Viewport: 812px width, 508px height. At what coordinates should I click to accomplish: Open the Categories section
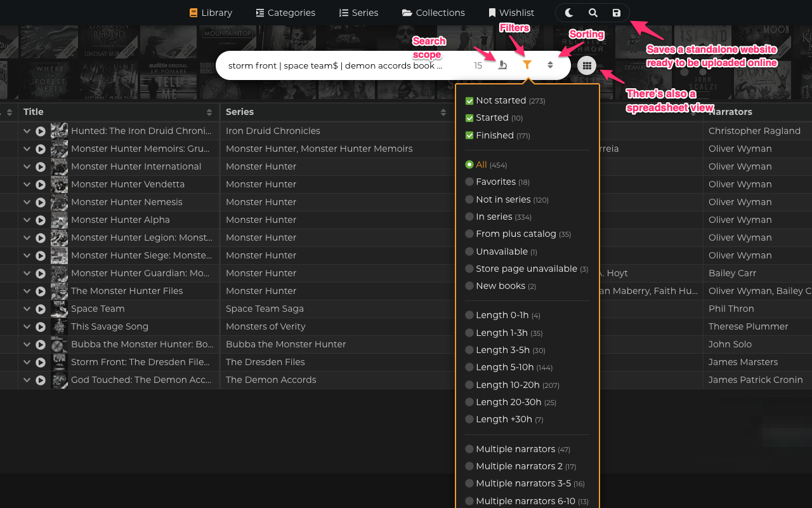click(285, 12)
